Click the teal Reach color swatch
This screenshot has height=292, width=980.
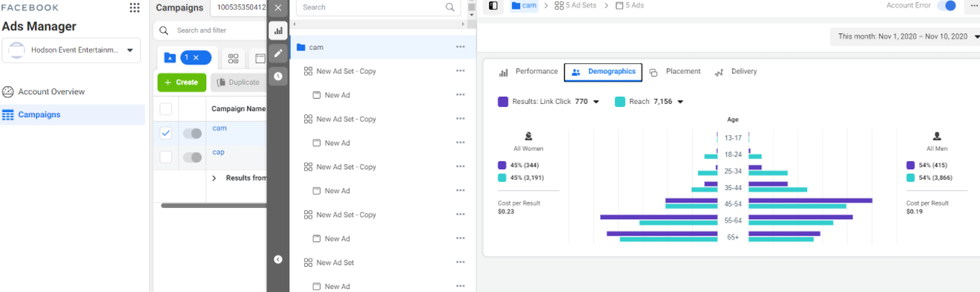(619, 102)
